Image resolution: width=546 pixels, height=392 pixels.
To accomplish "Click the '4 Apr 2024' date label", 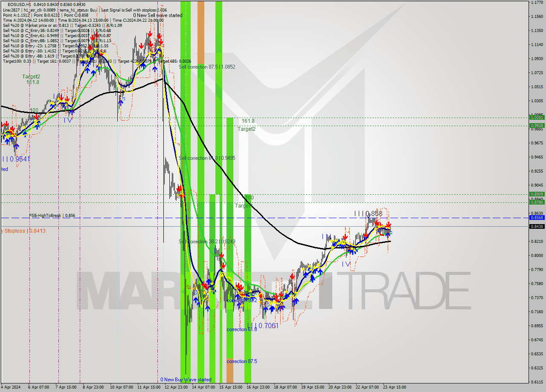I will 10,387.
